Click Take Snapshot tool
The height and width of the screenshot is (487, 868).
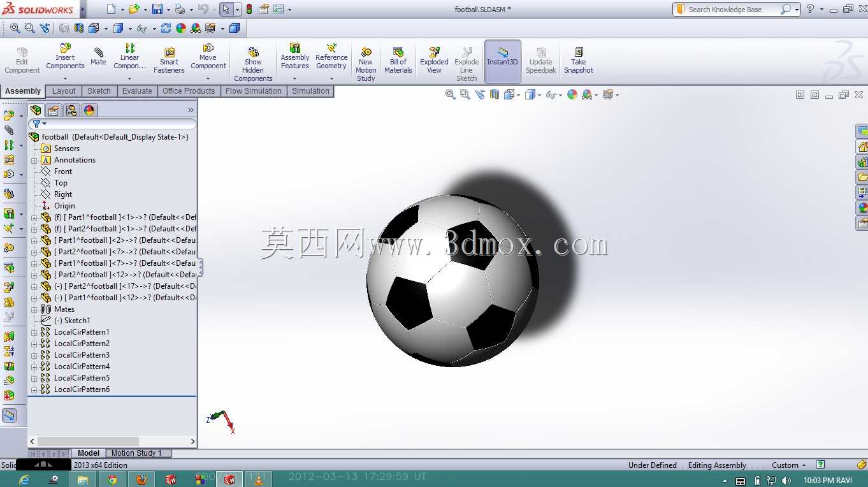pyautogui.click(x=579, y=61)
